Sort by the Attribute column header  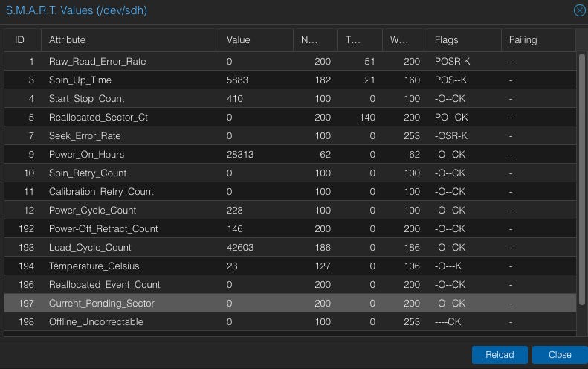[130, 39]
